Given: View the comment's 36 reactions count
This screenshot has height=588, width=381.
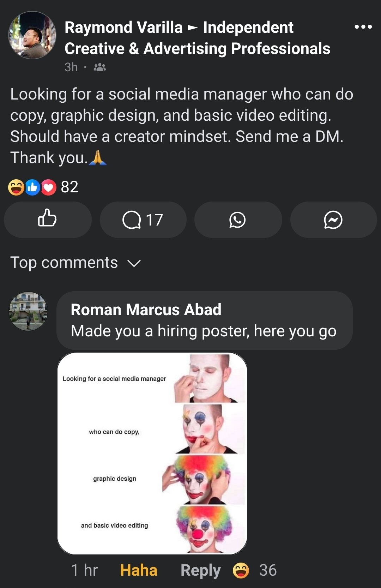Looking at the screenshot, I should [268, 570].
